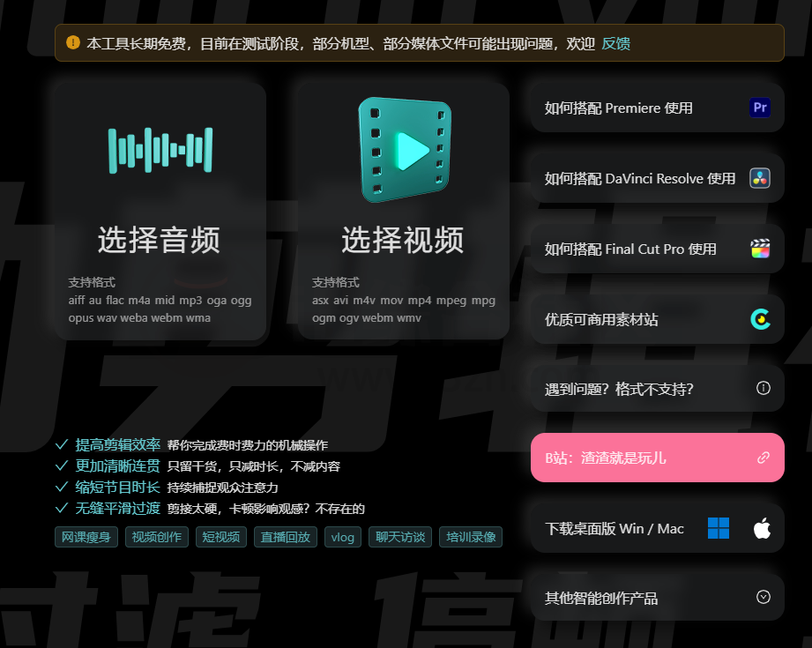
Task: Download the Windows desktop version via Windows logo
Action: [719, 528]
